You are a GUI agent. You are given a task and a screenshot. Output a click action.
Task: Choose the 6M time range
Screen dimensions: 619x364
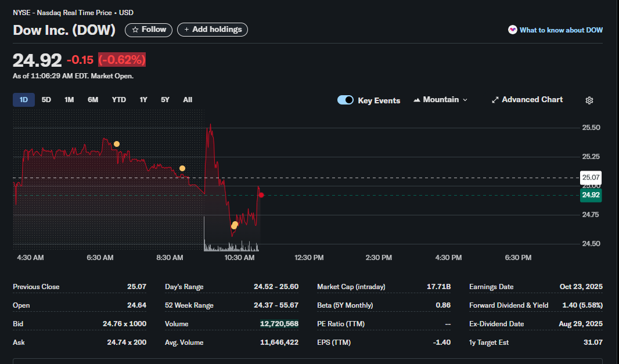pos(93,100)
